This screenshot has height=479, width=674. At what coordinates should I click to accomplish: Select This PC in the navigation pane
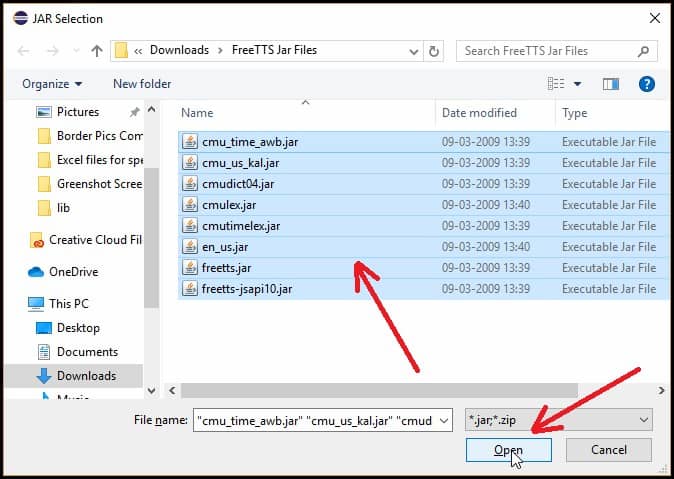pos(58,304)
